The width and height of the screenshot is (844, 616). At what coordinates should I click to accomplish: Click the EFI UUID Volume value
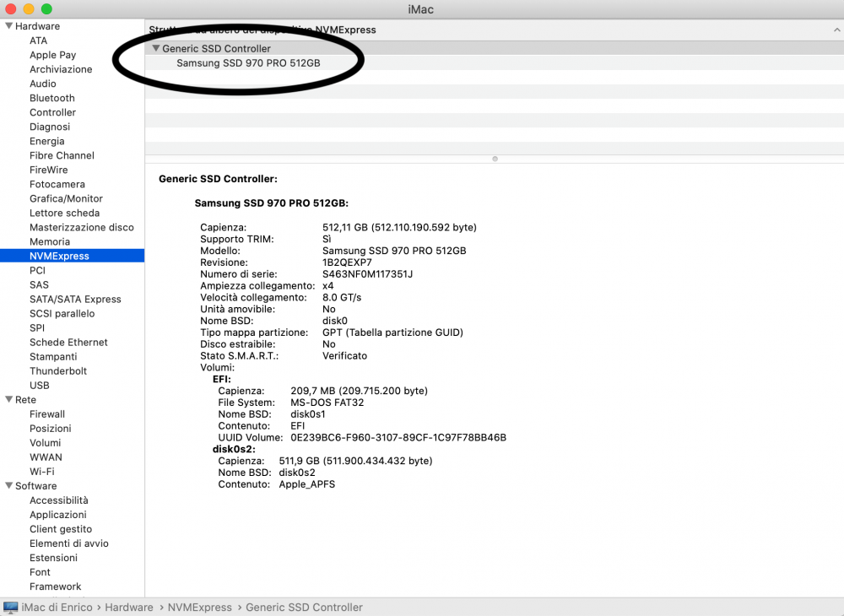398,437
